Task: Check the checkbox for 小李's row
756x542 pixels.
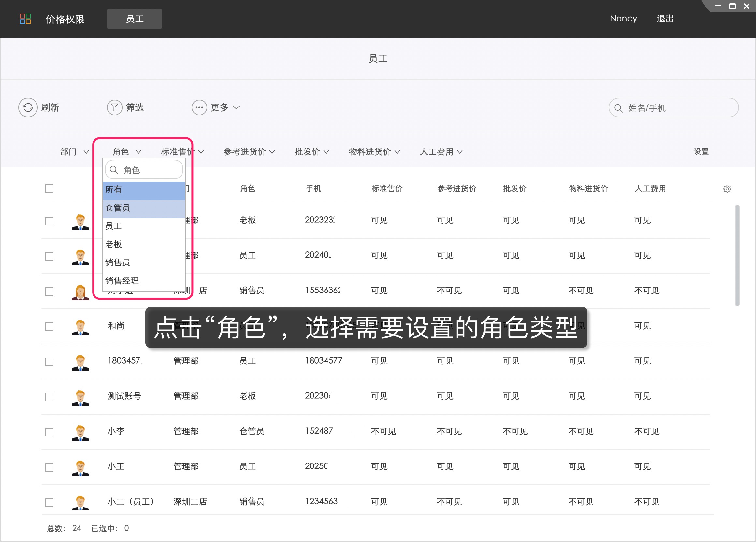Action: (49, 432)
